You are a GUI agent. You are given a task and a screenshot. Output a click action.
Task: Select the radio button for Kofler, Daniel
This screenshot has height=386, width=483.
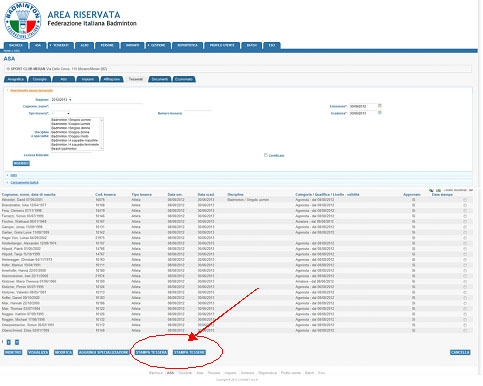[x=465, y=298]
